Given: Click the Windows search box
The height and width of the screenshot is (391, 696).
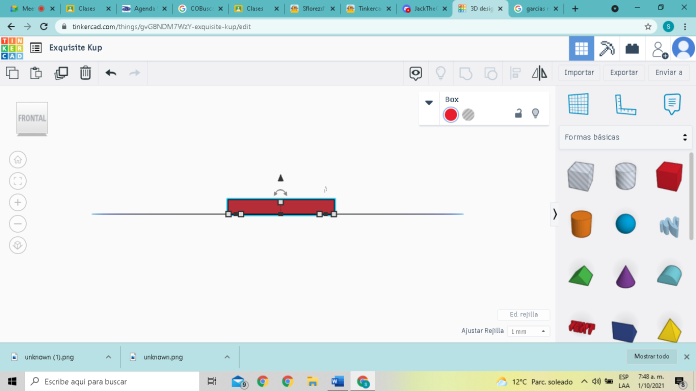Looking at the screenshot, I should pos(112,381).
